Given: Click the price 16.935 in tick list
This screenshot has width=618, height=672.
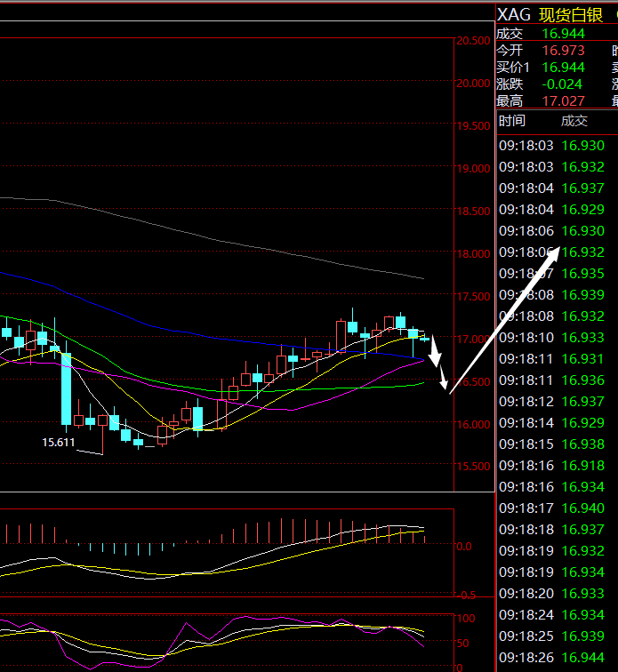Looking at the screenshot, I should 582,274.
